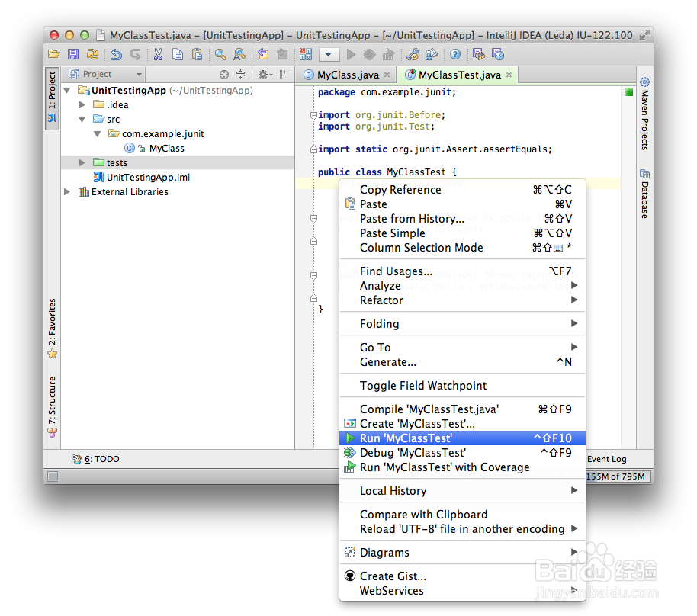The width and height of the screenshot is (697, 616).
Task: Open the Project view selector dropdown
Action: tap(106, 74)
